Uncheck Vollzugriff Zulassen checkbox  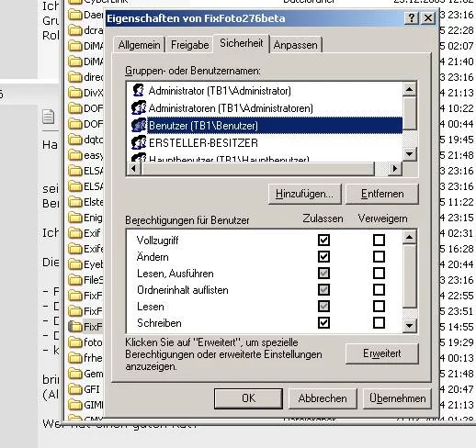pos(323,241)
